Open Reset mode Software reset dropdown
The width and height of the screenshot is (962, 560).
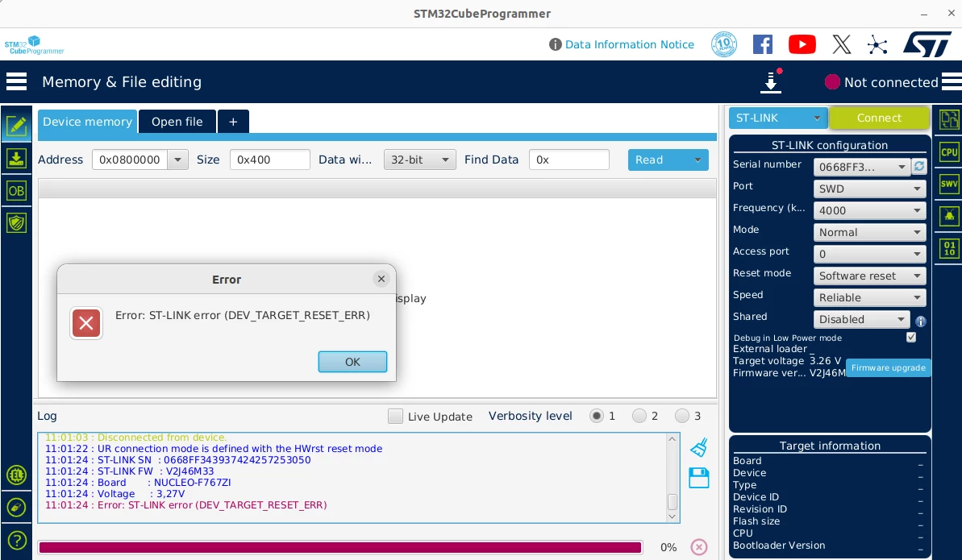pyautogui.click(x=869, y=276)
